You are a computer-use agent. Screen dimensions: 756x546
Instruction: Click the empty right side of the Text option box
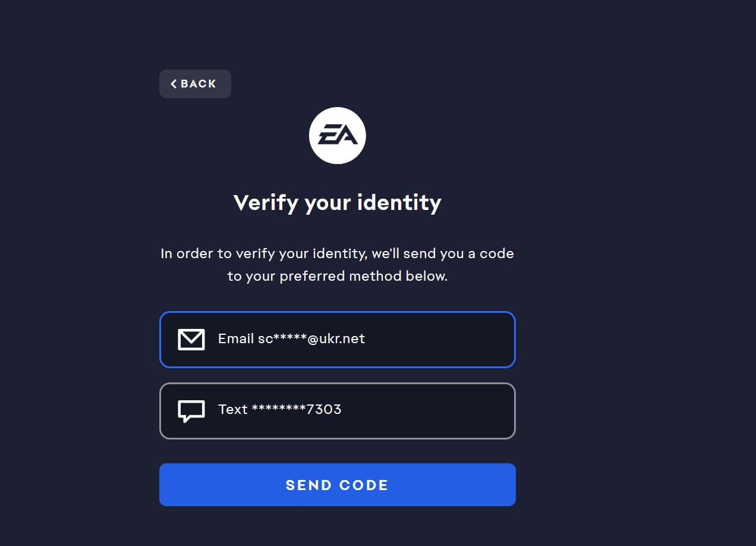click(452, 410)
